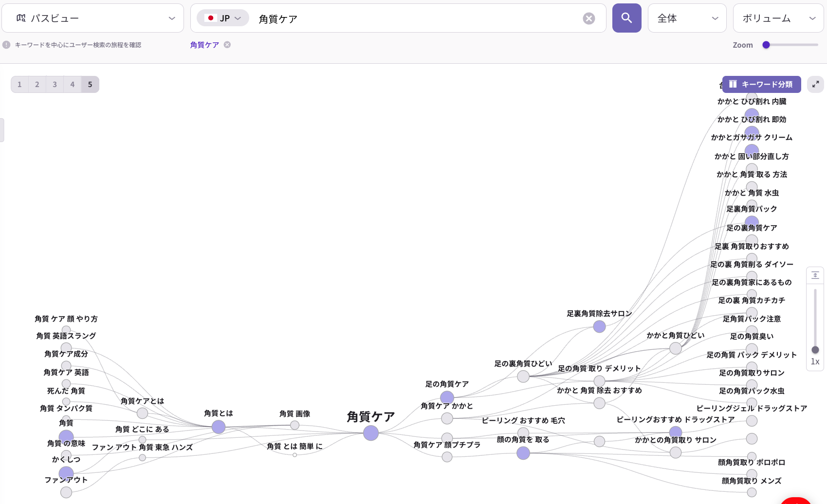Viewport: 827px width, 504px height.
Task: Click the 角質ケア かかと node
Action: pyautogui.click(x=447, y=418)
